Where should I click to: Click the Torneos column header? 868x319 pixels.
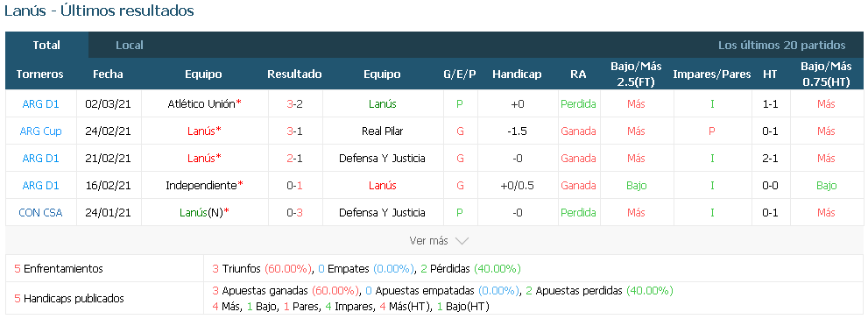[x=40, y=74]
